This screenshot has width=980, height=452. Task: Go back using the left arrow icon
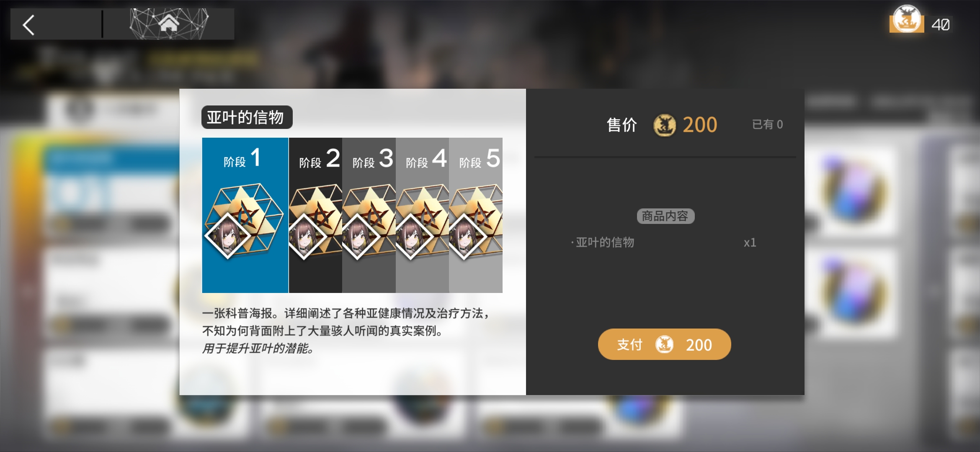(x=28, y=25)
